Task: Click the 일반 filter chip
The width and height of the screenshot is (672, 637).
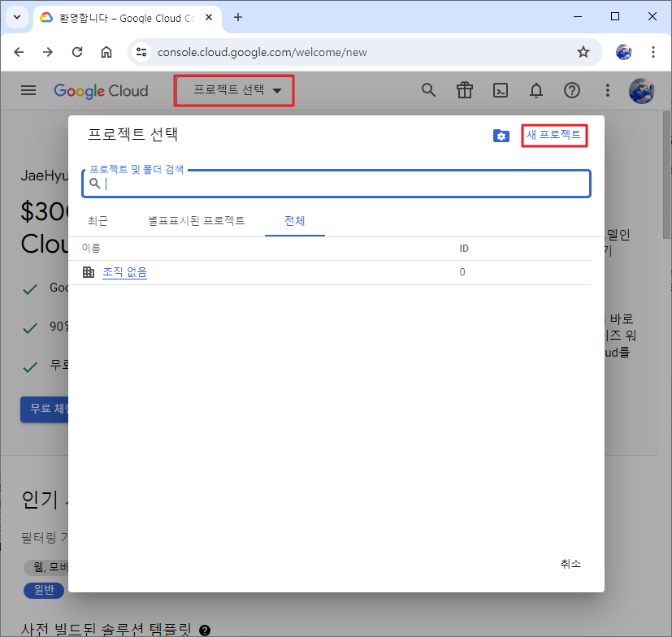Action: pos(44,590)
